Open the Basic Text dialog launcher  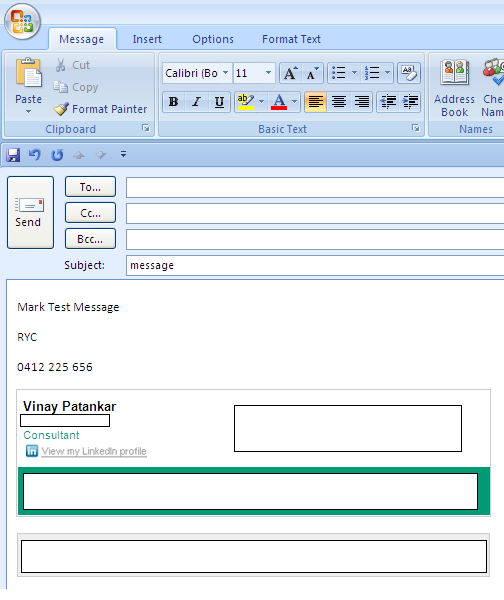point(416,128)
